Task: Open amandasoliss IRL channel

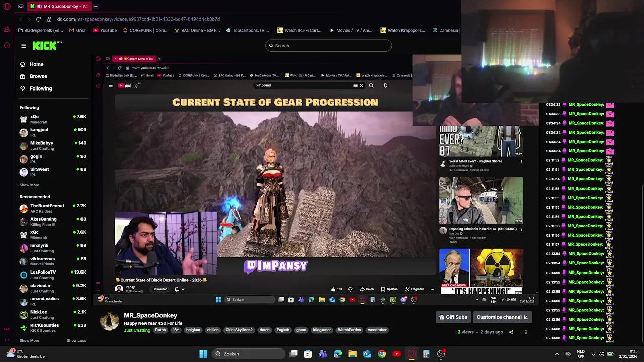Action: pos(53,301)
